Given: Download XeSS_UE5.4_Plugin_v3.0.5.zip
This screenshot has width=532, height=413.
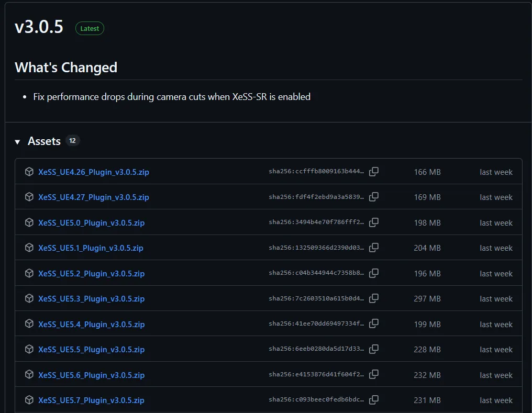Looking at the screenshot, I should (91, 325).
